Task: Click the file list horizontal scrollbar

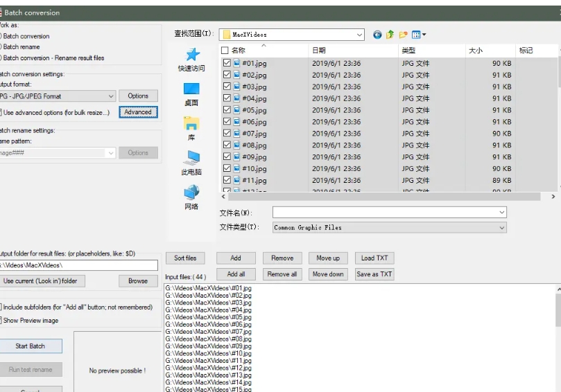Action: [384, 197]
